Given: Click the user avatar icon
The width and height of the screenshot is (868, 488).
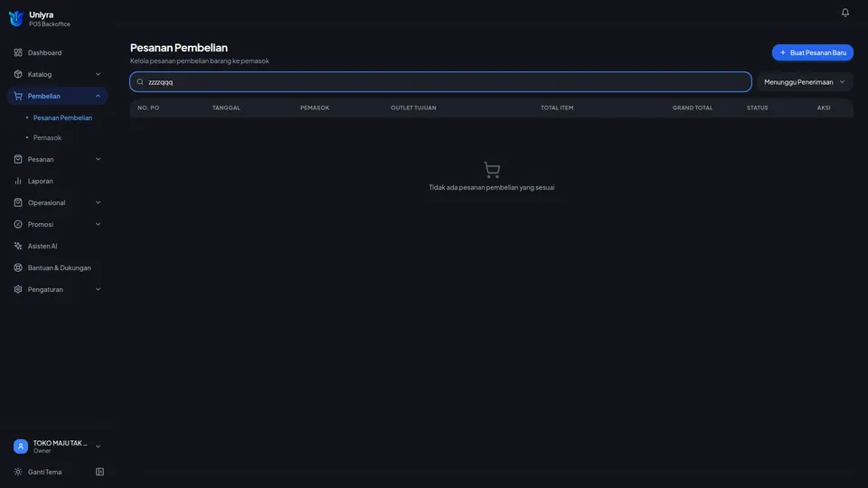Looking at the screenshot, I should coord(21,446).
